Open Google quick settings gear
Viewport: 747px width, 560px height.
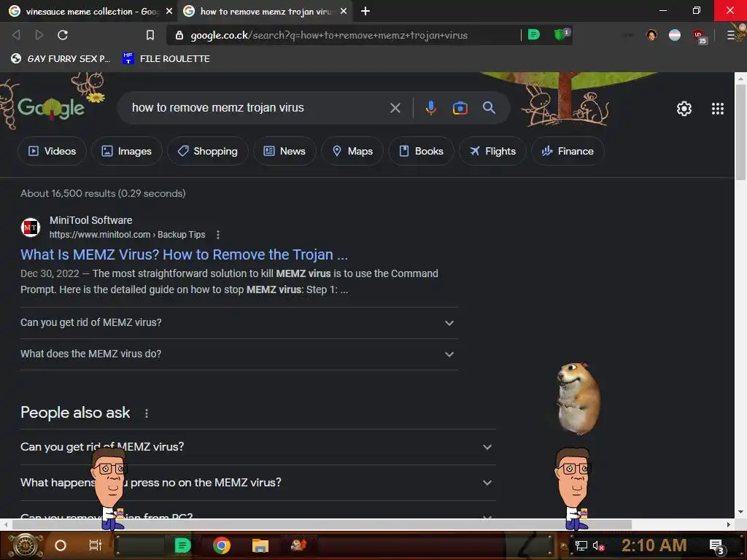684,109
